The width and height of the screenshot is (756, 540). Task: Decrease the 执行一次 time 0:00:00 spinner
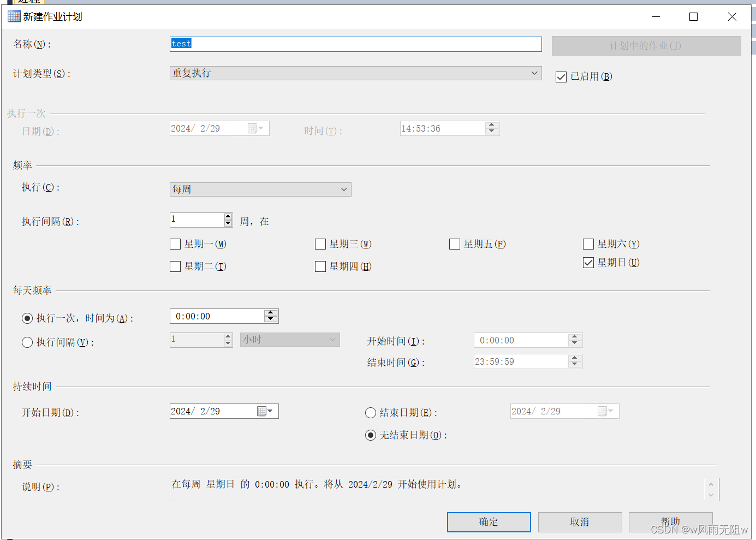(x=271, y=319)
